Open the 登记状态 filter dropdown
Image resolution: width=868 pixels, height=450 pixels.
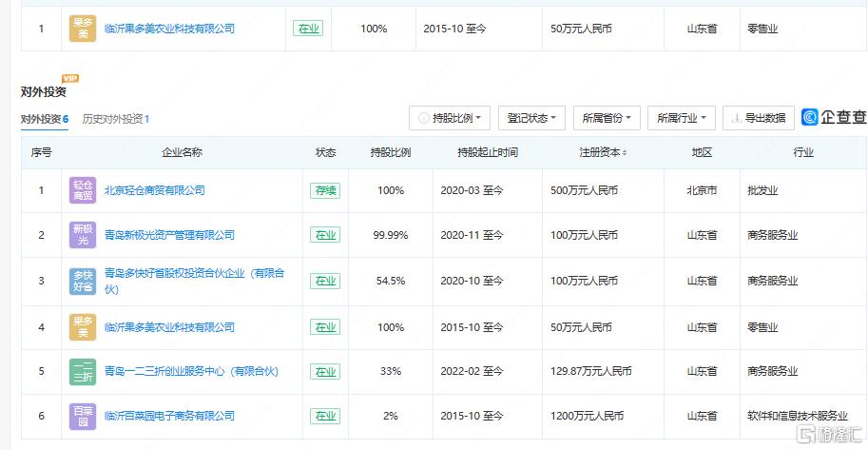click(x=531, y=118)
